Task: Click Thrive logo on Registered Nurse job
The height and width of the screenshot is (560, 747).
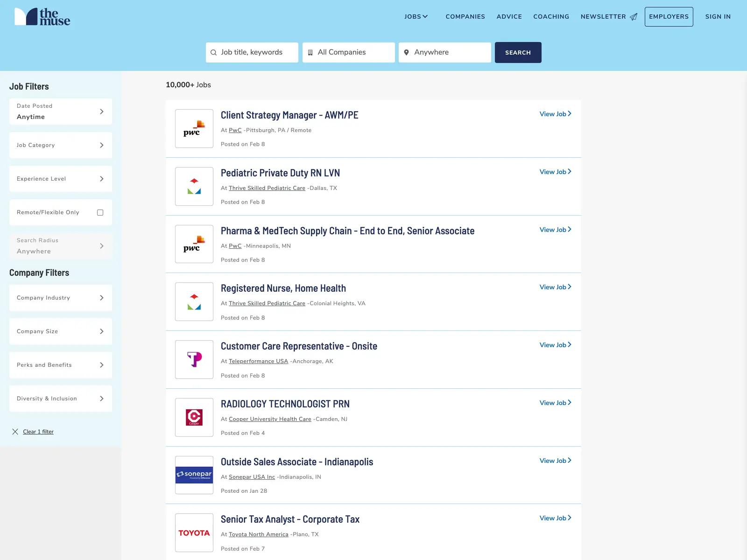Action: (x=194, y=301)
